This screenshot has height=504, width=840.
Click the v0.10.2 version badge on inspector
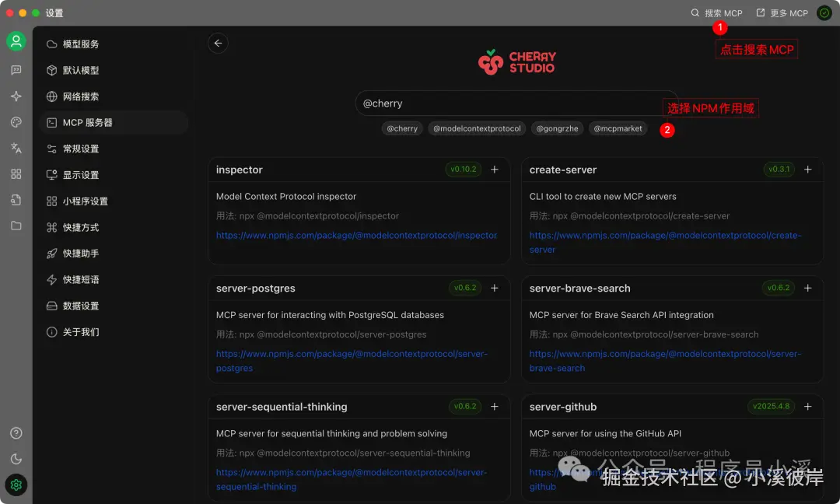click(x=464, y=170)
